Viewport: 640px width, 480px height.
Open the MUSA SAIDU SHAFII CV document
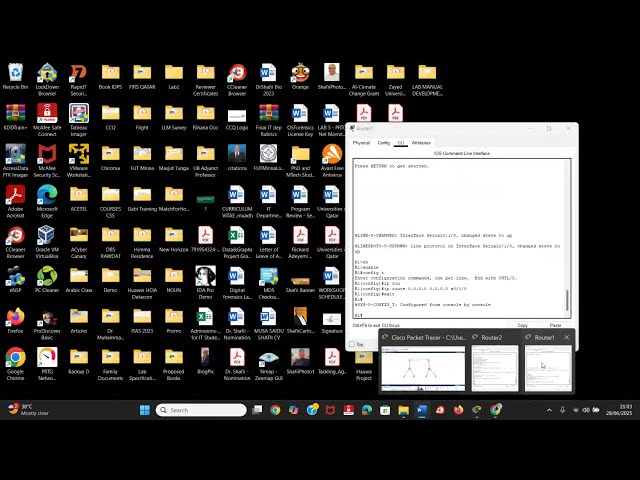pyautogui.click(x=269, y=324)
